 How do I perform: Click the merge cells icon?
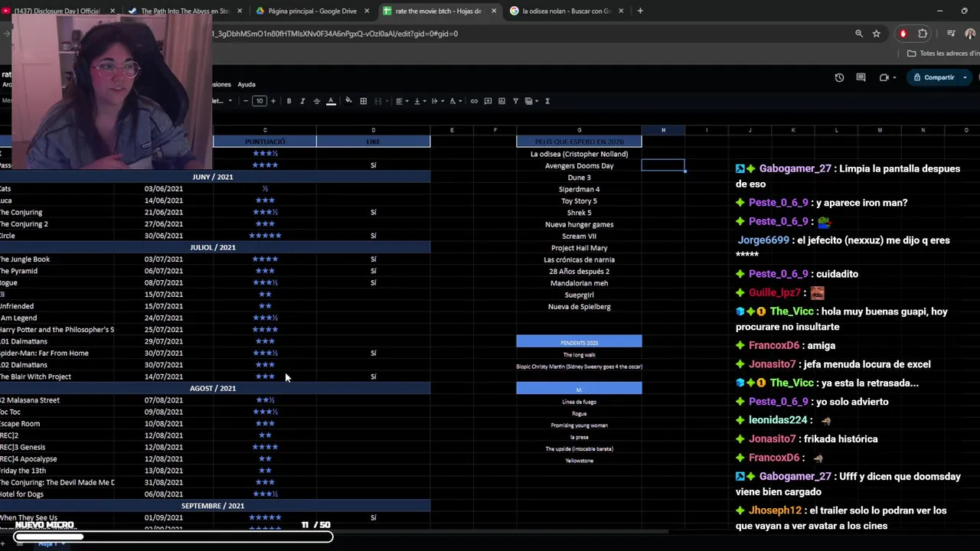click(x=377, y=101)
